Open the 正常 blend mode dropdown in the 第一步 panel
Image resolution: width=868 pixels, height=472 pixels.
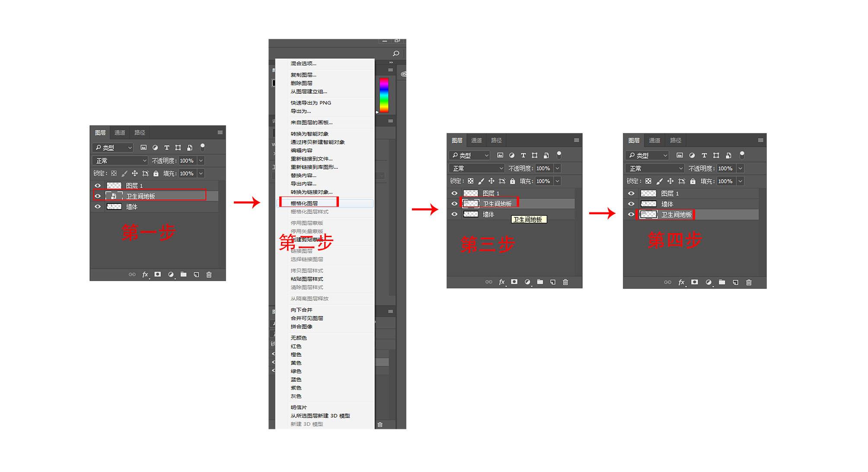coord(120,161)
